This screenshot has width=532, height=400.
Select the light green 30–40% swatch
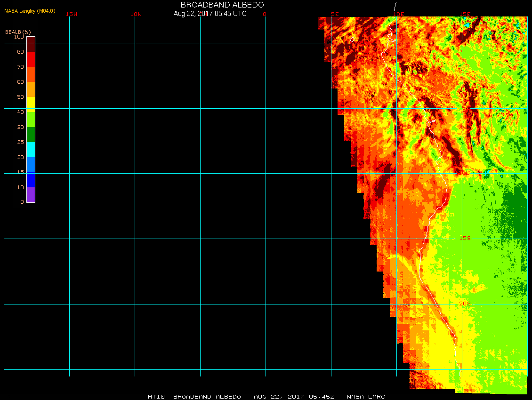pyautogui.click(x=31, y=119)
